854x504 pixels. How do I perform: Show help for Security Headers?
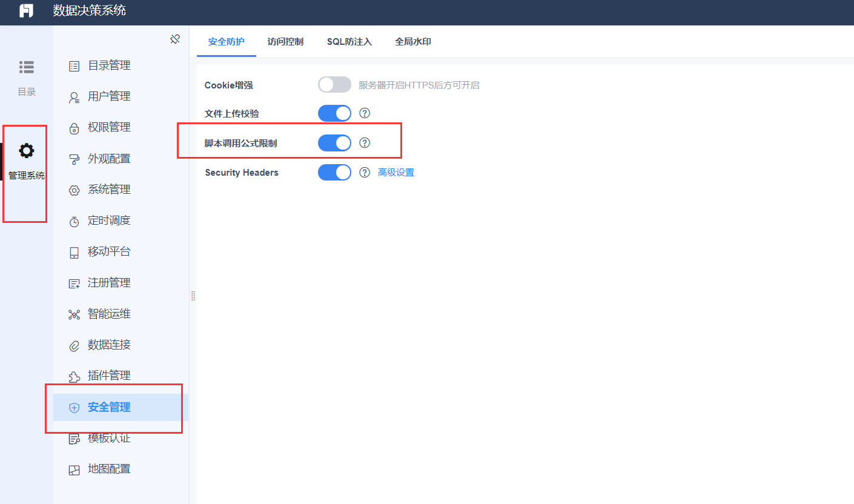[x=365, y=172]
